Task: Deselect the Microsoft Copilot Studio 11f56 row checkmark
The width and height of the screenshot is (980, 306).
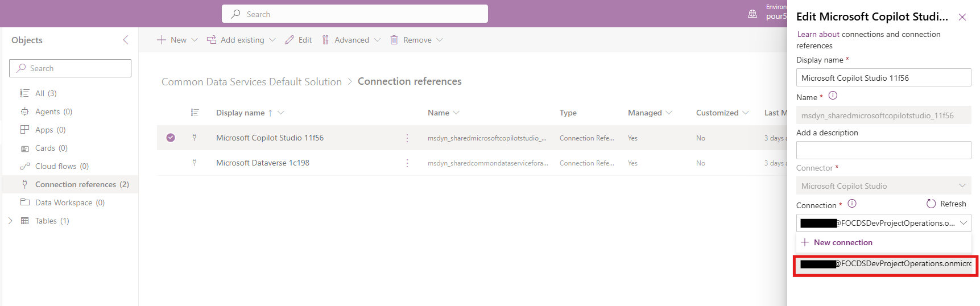Action: (171, 138)
